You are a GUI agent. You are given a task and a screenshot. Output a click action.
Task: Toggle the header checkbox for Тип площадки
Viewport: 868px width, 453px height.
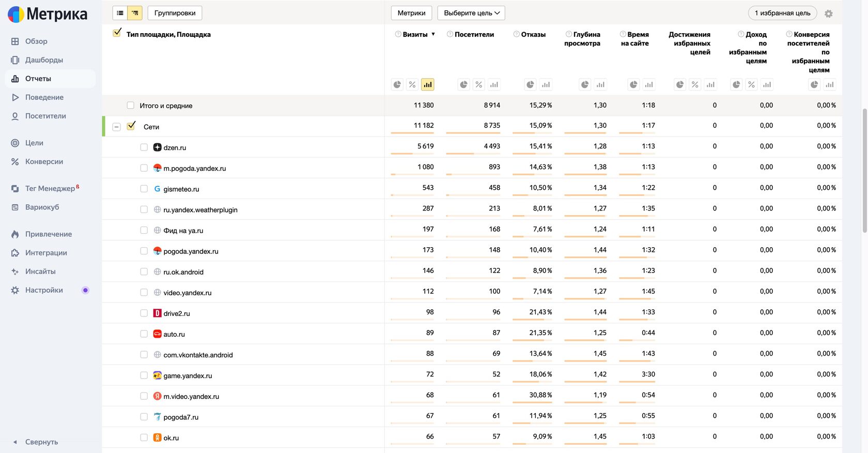(x=117, y=33)
